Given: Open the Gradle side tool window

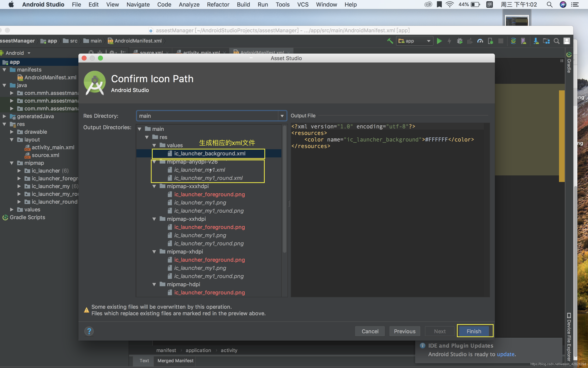Looking at the screenshot, I should [x=569, y=63].
